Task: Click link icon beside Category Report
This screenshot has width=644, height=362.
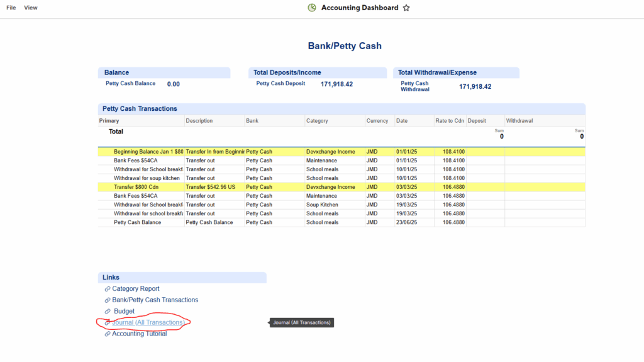Action: (108, 289)
